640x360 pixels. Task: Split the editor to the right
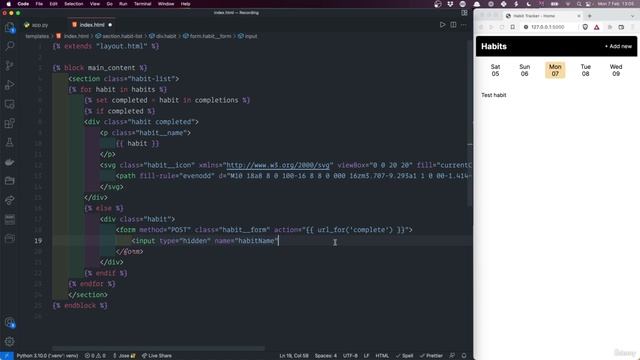point(453,25)
